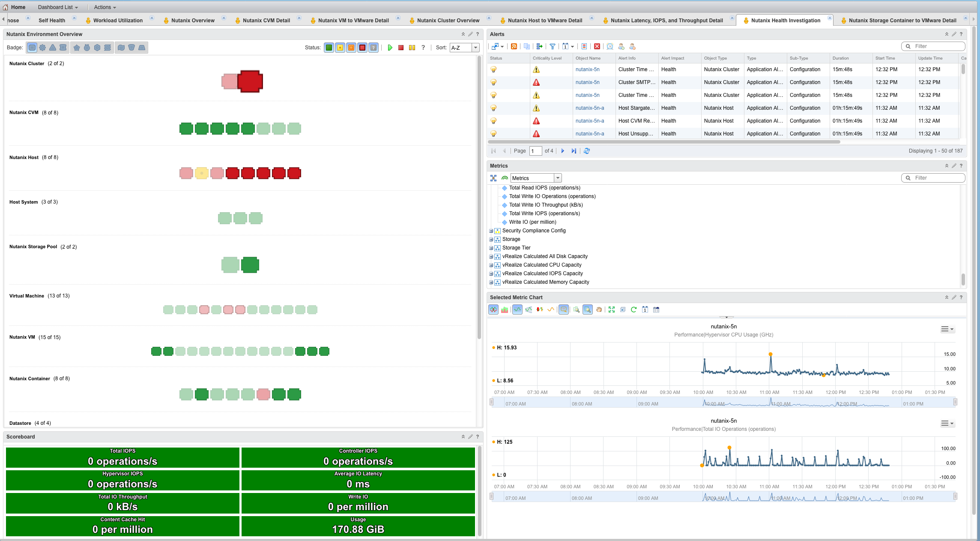
Task: Click the alarm clock suspend alert icon
Action: (x=610, y=46)
